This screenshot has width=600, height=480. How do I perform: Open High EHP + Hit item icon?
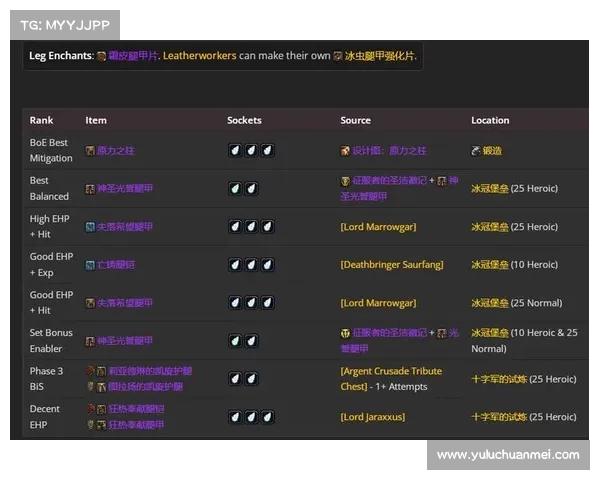point(90,227)
